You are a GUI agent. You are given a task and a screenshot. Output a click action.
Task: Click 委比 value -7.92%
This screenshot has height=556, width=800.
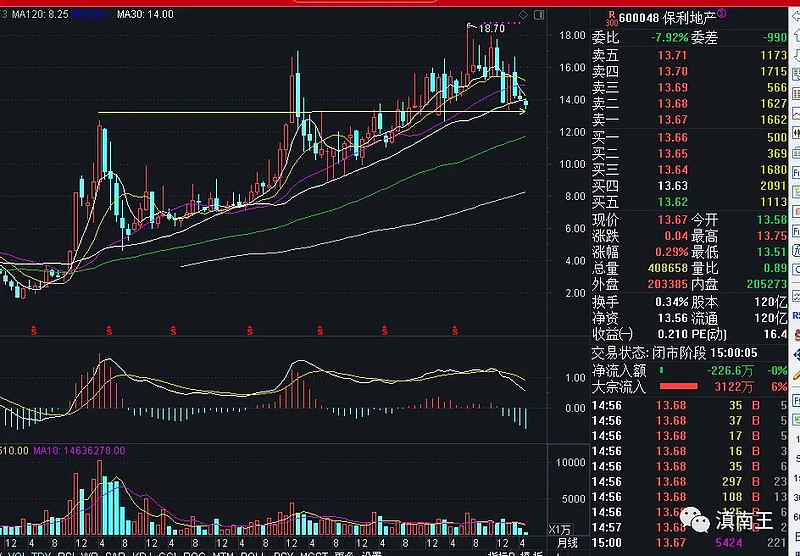pos(669,38)
